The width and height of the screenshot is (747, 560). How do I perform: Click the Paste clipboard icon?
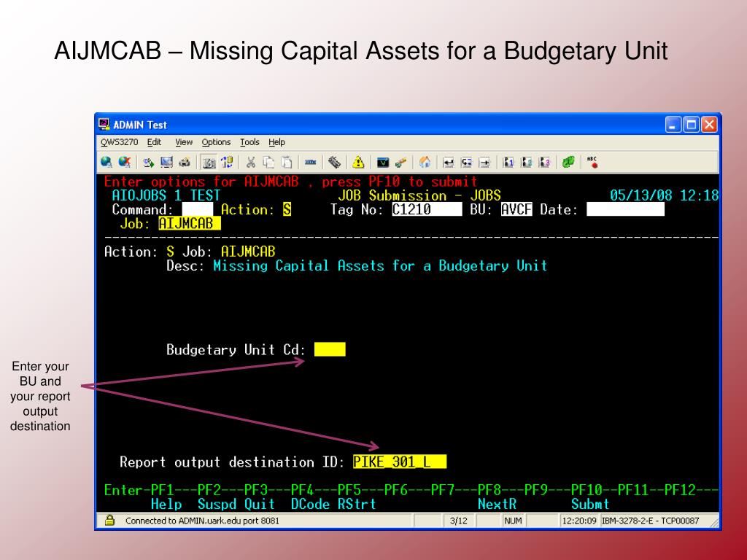coord(287,163)
